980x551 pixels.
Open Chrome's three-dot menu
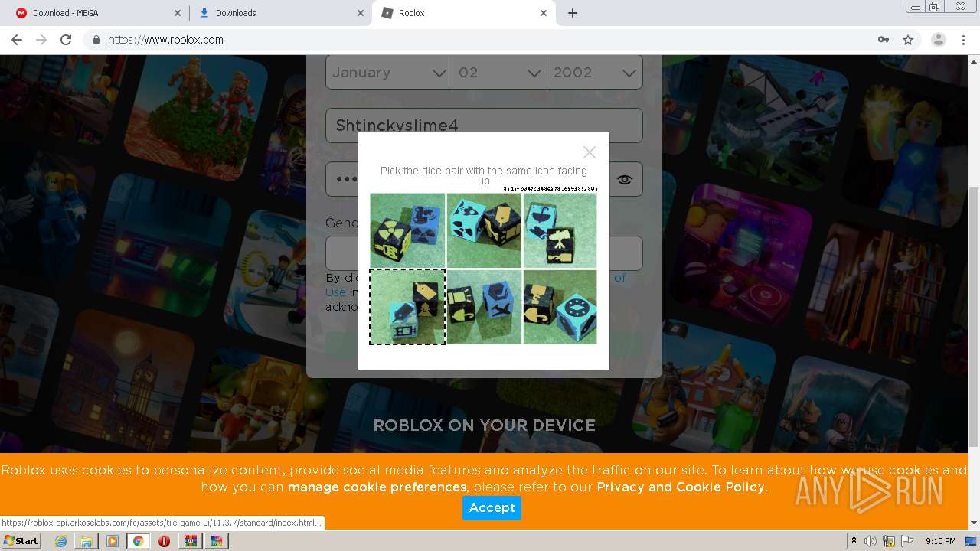(x=963, y=40)
